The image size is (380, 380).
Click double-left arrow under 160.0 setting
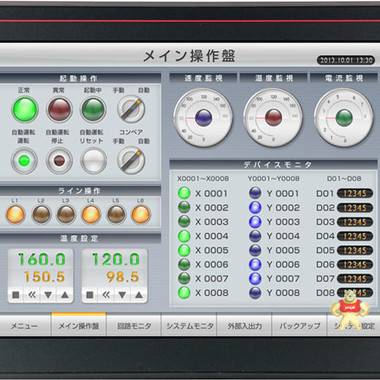32,295
